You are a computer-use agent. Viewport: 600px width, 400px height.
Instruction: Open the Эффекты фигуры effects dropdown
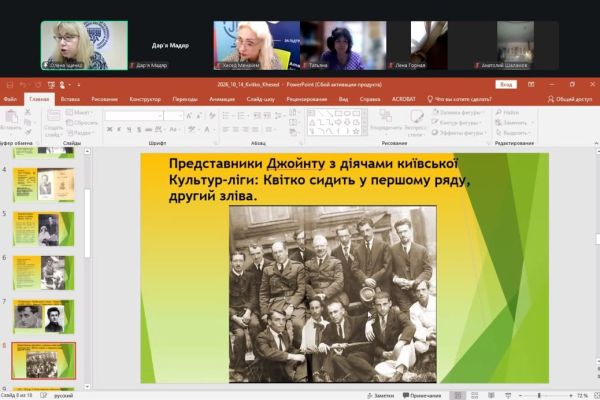459,133
